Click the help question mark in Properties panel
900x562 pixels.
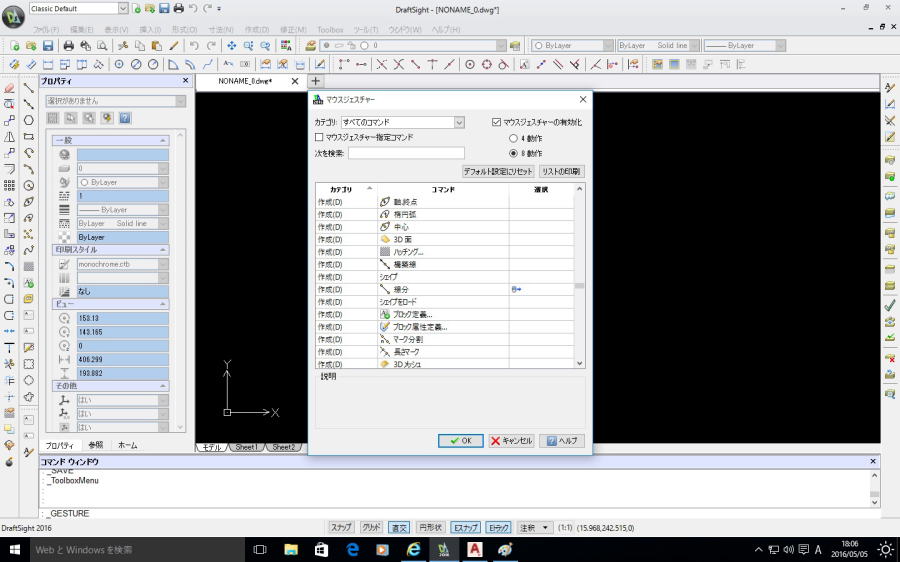[x=125, y=118]
